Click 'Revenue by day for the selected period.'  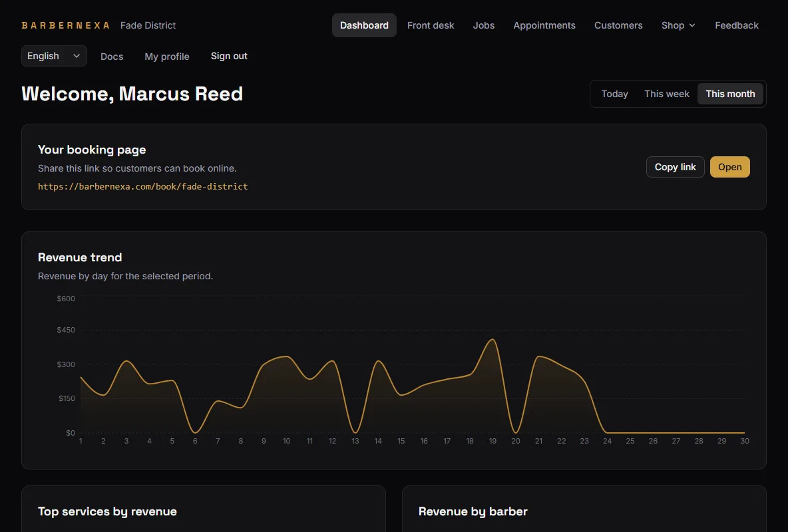coord(126,276)
